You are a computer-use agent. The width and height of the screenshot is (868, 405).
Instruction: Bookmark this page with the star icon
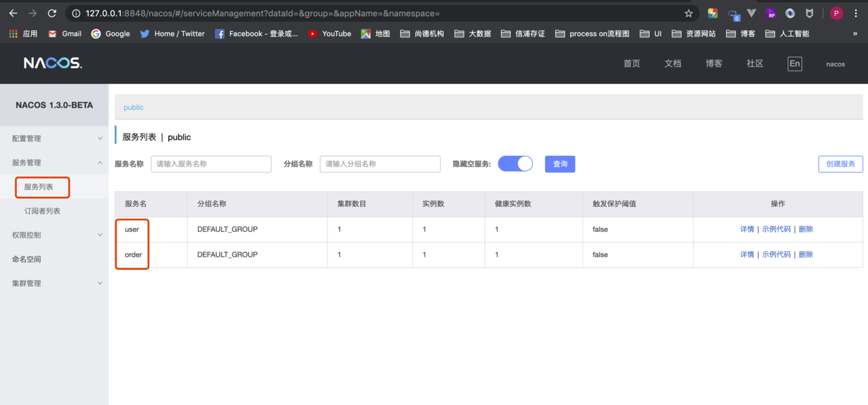689,13
